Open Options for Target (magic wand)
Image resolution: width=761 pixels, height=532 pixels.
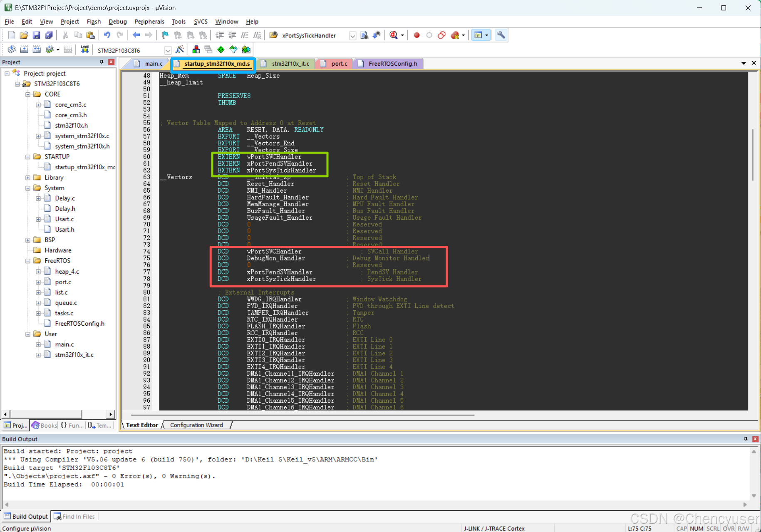(180, 50)
